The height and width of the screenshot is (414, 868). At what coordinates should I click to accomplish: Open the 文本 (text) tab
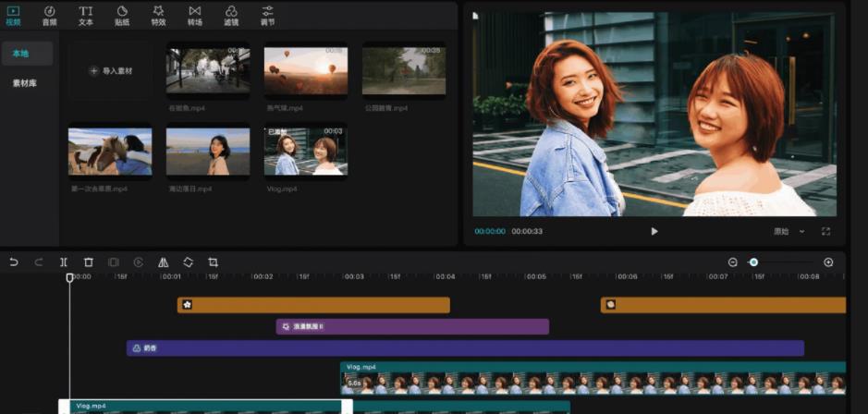[86, 16]
